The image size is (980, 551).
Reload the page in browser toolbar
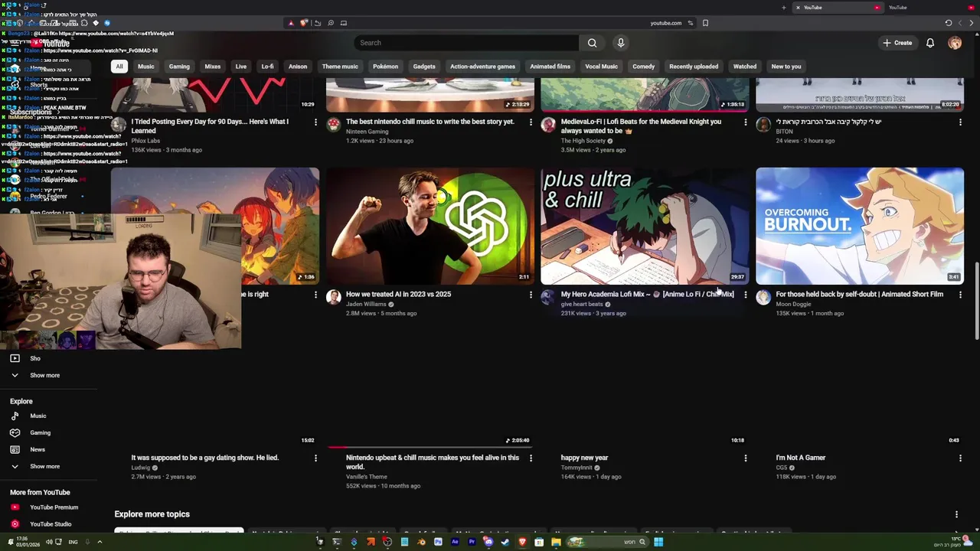pos(949,23)
